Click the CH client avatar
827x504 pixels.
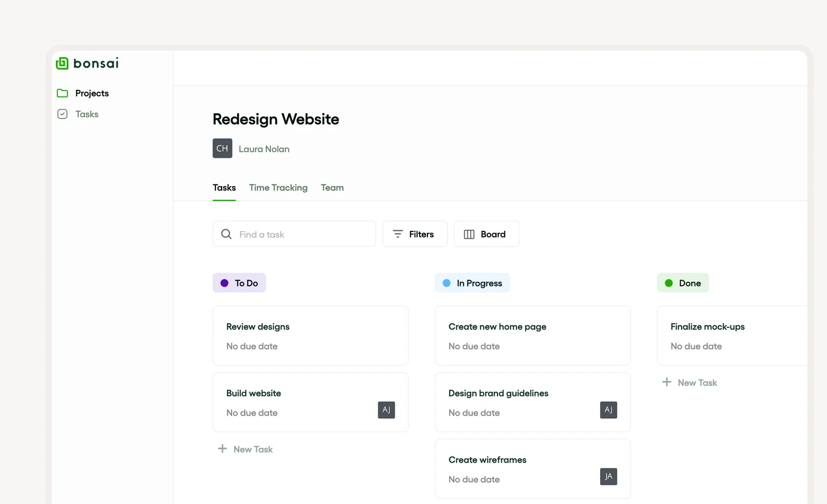pos(222,148)
